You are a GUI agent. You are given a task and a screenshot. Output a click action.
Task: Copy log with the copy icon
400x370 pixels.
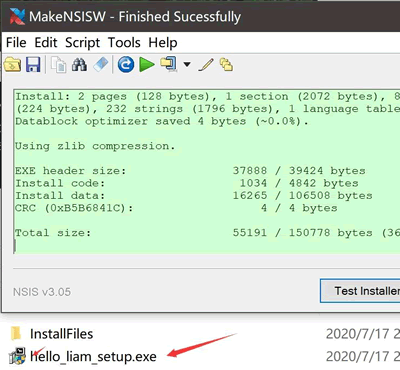click(x=59, y=64)
